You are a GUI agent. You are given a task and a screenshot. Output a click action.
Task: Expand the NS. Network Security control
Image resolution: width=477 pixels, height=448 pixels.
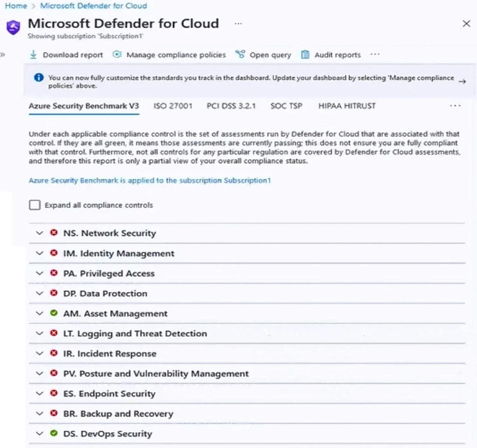pos(40,233)
